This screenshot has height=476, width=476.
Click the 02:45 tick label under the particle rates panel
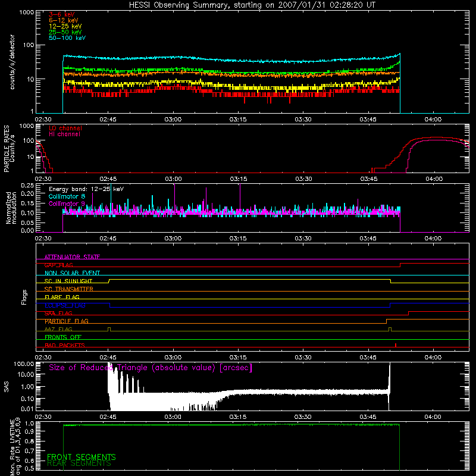tap(108, 179)
